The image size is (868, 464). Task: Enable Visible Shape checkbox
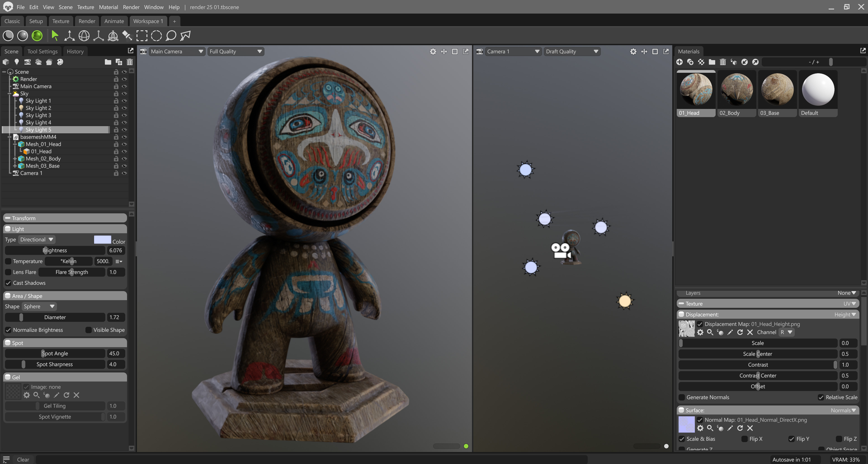(x=89, y=330)
